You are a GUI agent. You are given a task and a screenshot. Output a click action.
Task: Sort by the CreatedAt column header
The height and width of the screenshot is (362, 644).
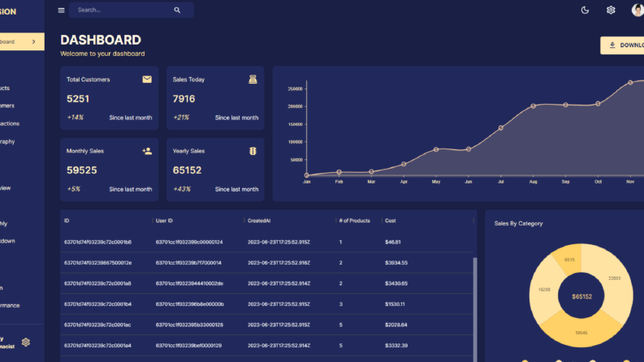coord(259,221)
